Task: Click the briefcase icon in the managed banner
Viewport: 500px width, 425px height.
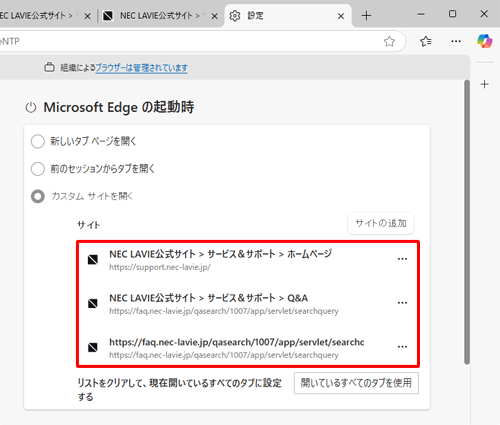Action: click(x=49, y=67)
